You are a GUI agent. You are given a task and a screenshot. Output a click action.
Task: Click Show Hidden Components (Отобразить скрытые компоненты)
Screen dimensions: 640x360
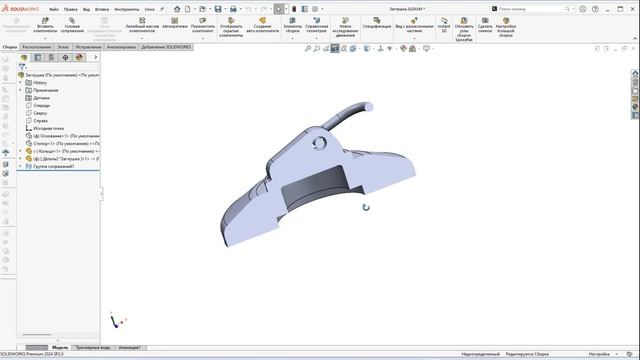pyautogui.click(x=231, y=27)
